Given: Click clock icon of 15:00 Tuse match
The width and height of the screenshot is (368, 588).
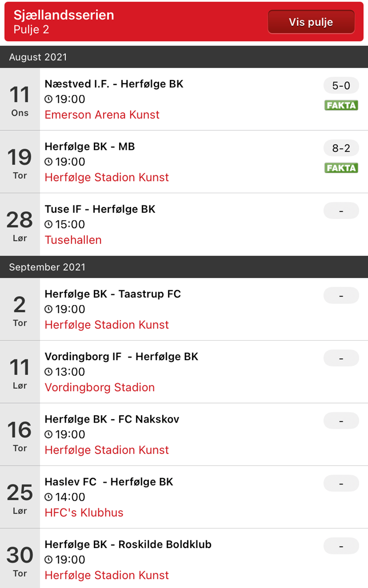Looking at the screenshot, I should (48, 224).
